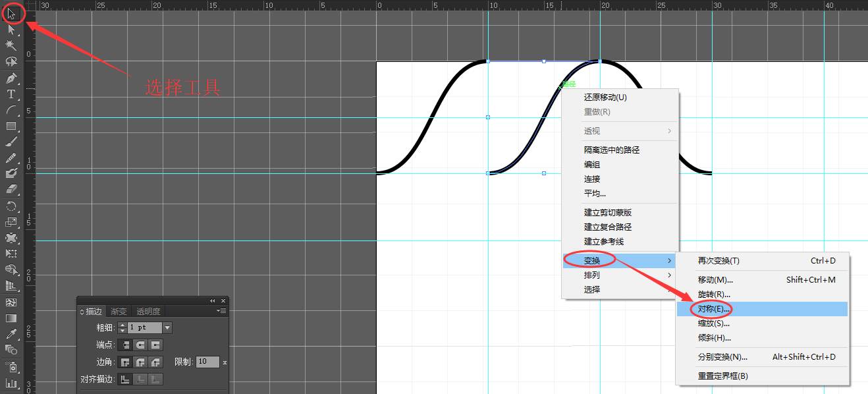Click 编组 in the context menu
Screen dimensions: 868x394
pyautogui.click(x=619, y=164)
